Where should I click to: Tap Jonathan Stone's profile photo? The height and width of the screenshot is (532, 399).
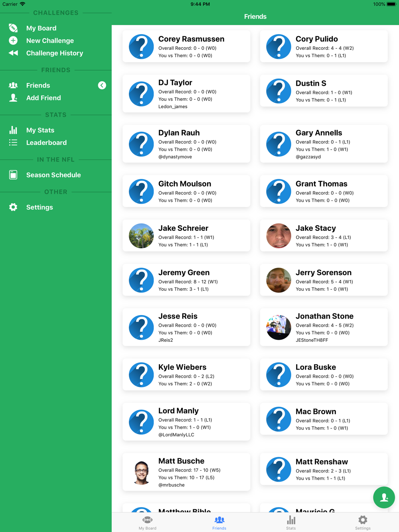[x=279, y=327]
